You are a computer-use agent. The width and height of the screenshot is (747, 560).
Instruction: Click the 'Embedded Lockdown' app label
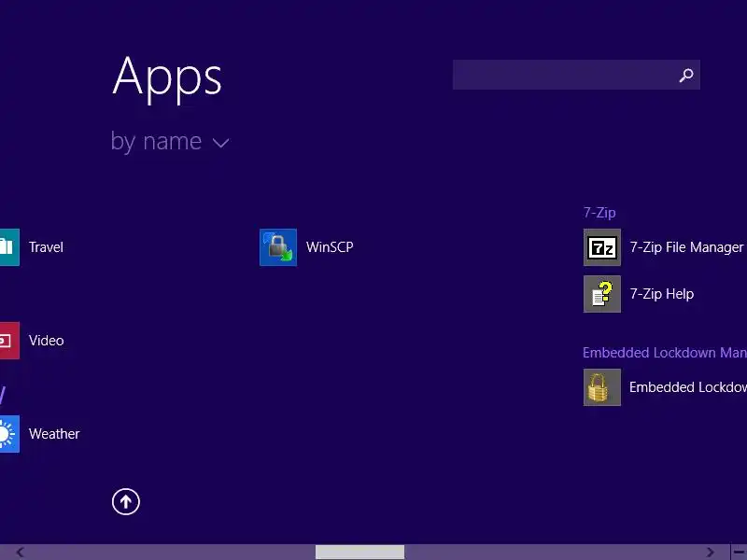(688, 387)
